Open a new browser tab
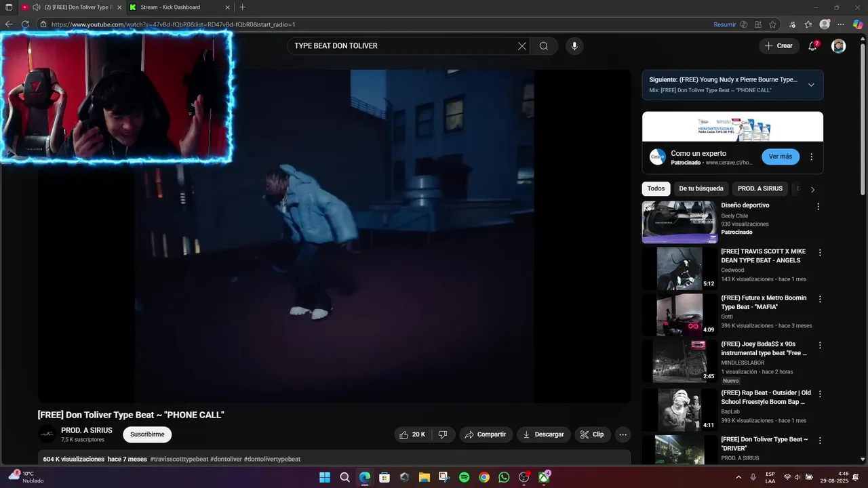Screen dimensions: 868x488 click(242, 7)
